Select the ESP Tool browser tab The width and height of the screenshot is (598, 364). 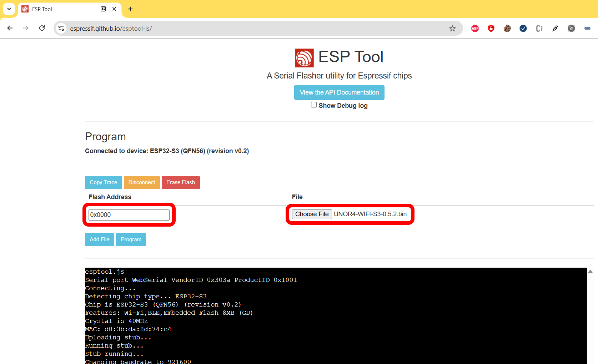coord(61,9)
